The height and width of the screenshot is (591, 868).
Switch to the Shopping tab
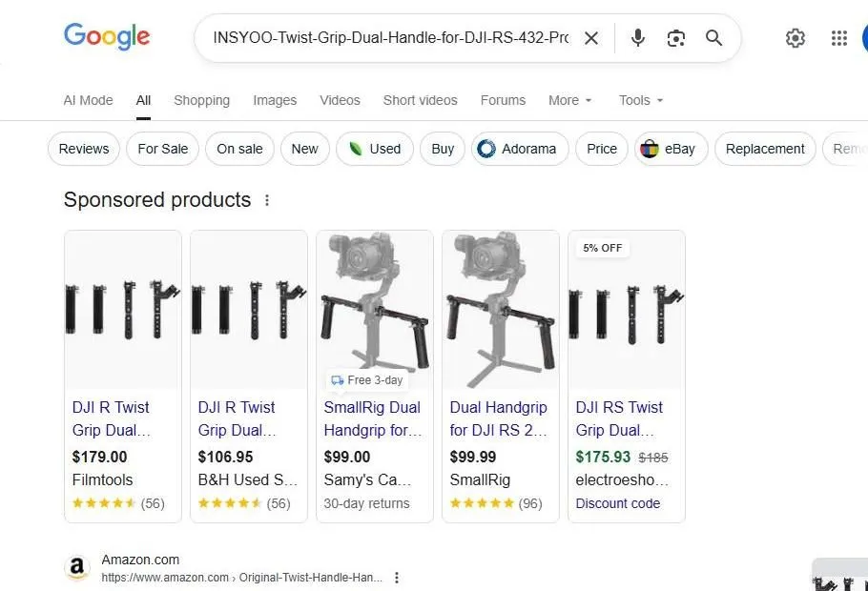[x=201, y=100]
